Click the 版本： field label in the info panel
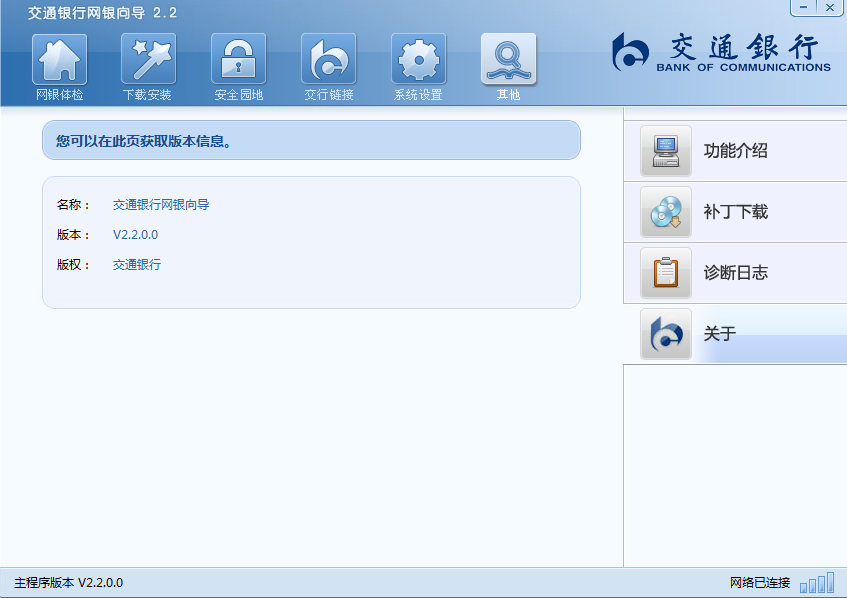The height and width of the screenshot is (598, 847). pos(73,235)
